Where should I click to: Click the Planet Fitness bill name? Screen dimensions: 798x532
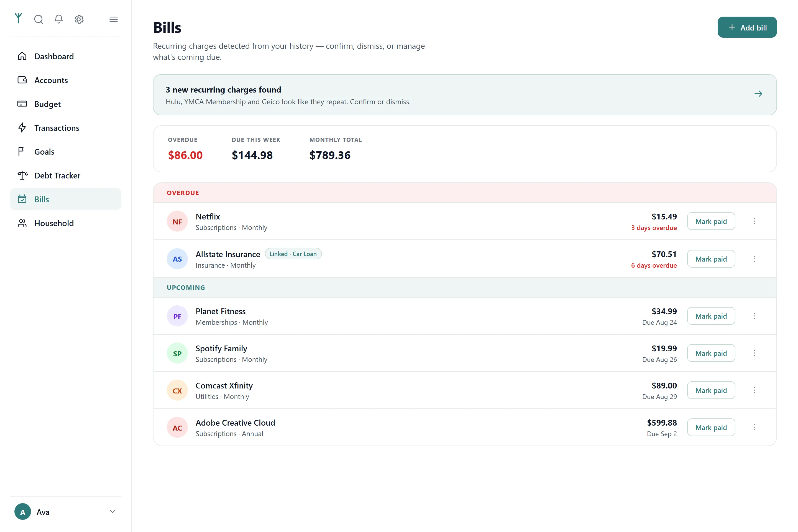(221, 311)
